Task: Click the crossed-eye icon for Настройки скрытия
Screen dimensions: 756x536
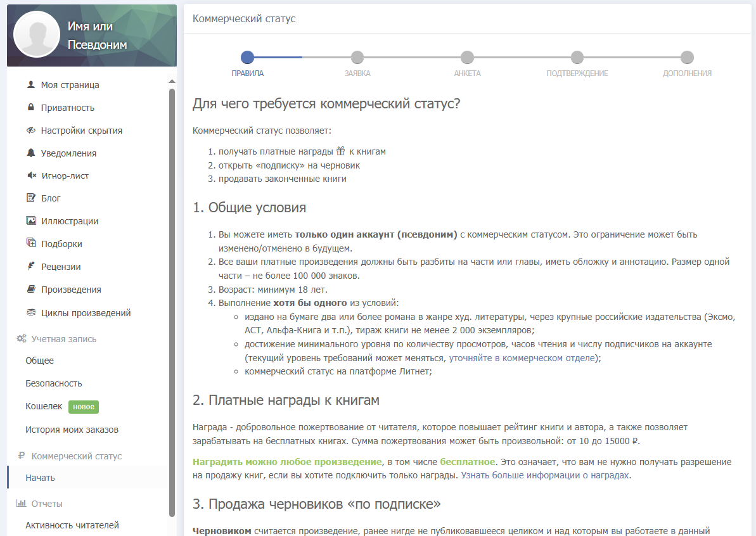Action: 31,130
